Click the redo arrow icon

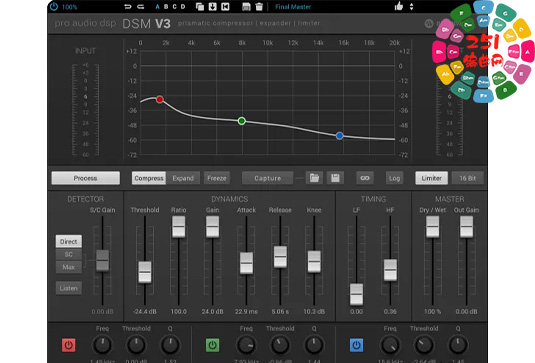[x=141, y=6]
